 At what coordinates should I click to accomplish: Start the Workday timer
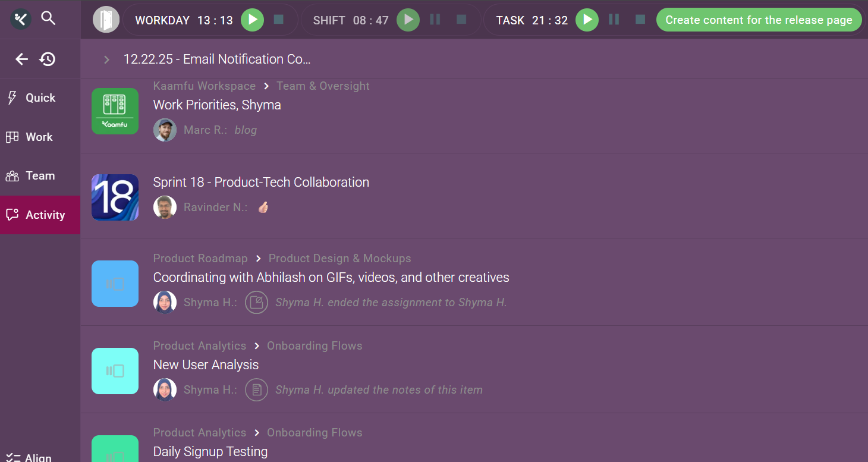pos(252,20)
